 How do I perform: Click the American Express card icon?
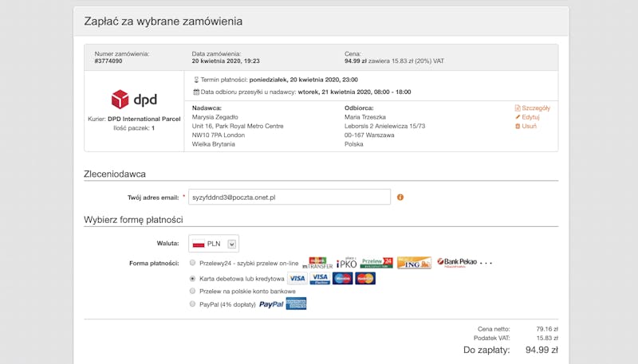point(296,303)
